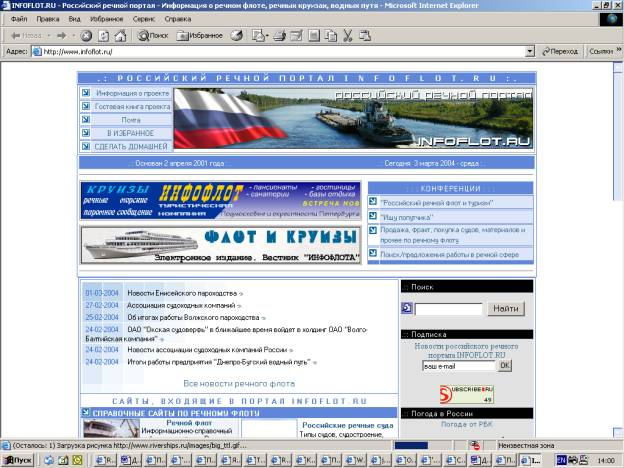Image resolution: width=624 pixels, height=468 pixels.
Task: Open news Ассоциация судоходных компаний
Action: coord(181,306)
